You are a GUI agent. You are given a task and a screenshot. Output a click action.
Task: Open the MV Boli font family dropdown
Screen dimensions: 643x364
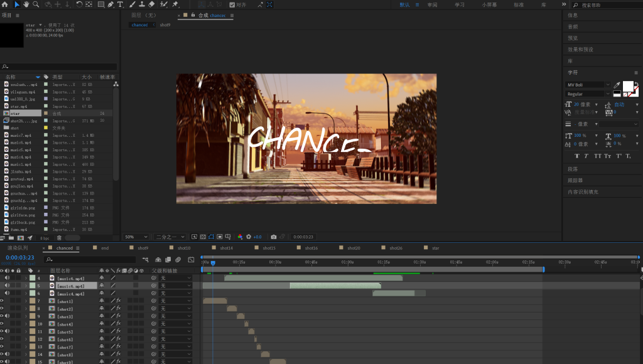pos(588,85)
